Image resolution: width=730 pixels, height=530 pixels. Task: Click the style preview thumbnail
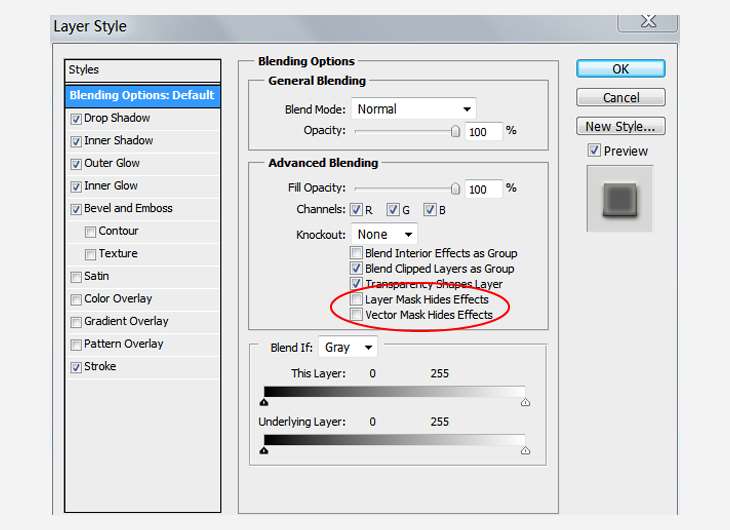[x=620, y=199]
